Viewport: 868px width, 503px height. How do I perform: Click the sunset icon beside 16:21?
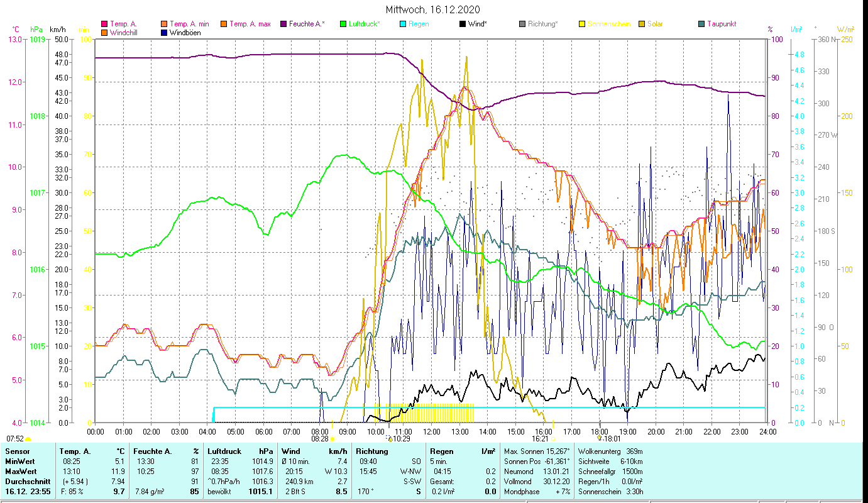553,439
